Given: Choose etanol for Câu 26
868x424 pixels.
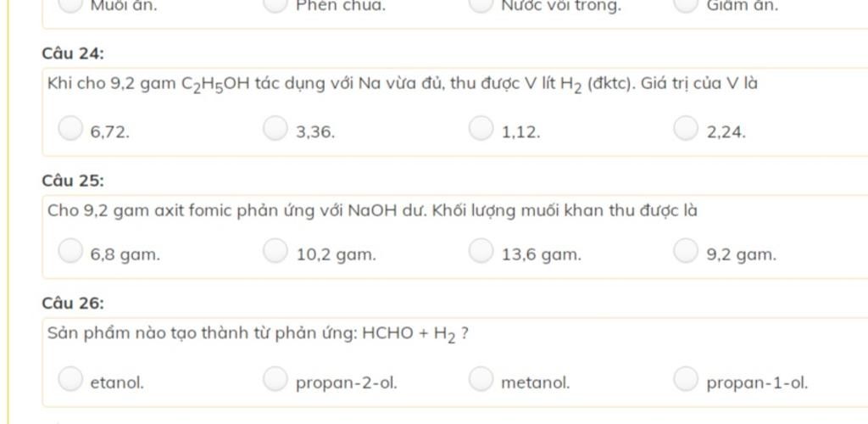Looking at the screenshot, I should click(x=70, y=378).
